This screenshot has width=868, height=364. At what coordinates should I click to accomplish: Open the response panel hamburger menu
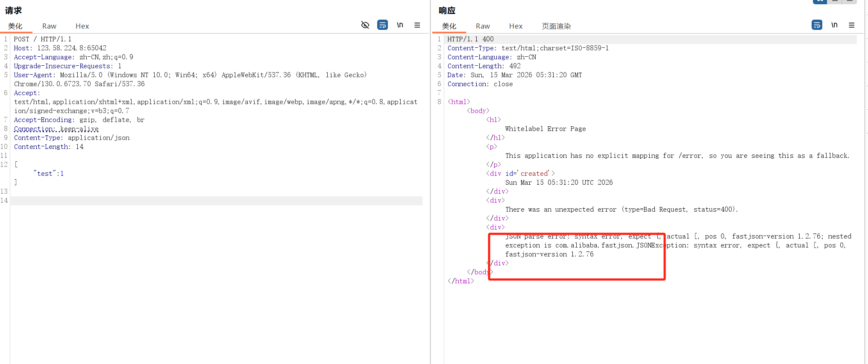pyautogui.click(x=851, y=25)
